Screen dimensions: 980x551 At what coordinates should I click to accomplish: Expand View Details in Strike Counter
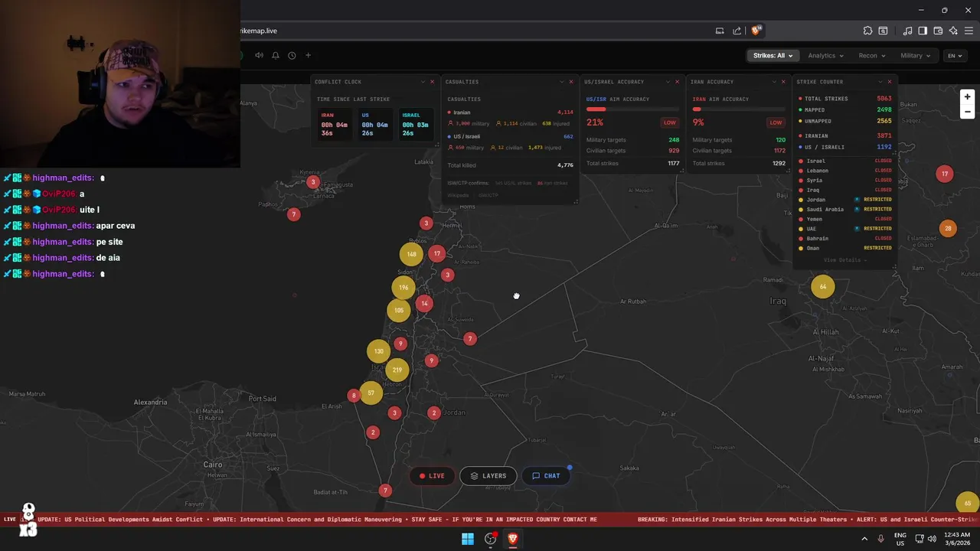click(844, 260)
